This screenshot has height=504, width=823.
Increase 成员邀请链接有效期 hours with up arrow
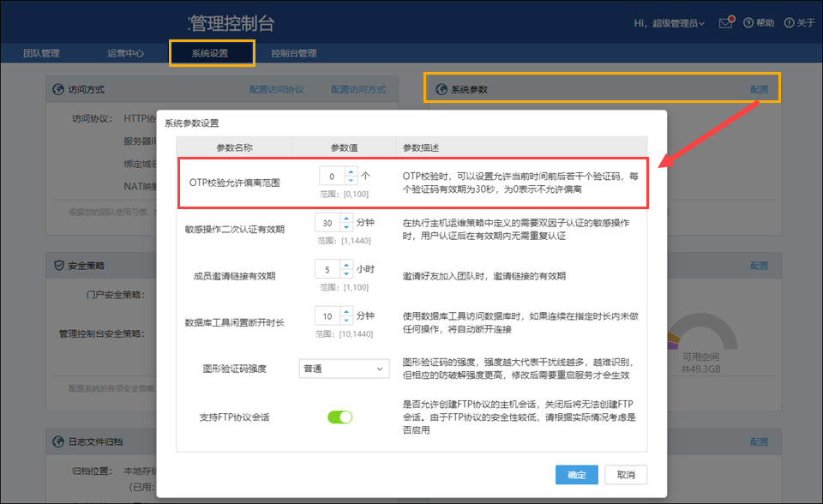pyautogui.click(x=345, y=264)
